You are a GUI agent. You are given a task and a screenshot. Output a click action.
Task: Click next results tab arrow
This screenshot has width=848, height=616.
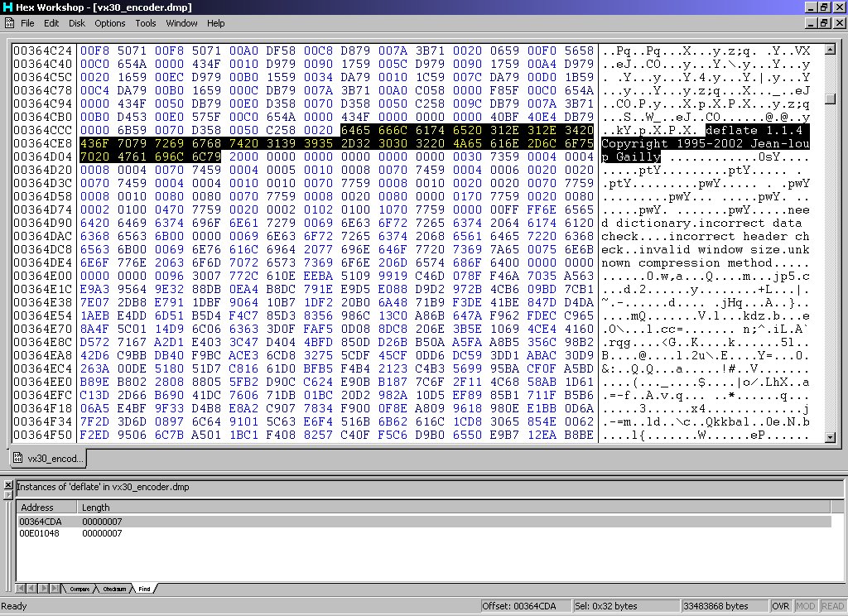tap(43, 589)
